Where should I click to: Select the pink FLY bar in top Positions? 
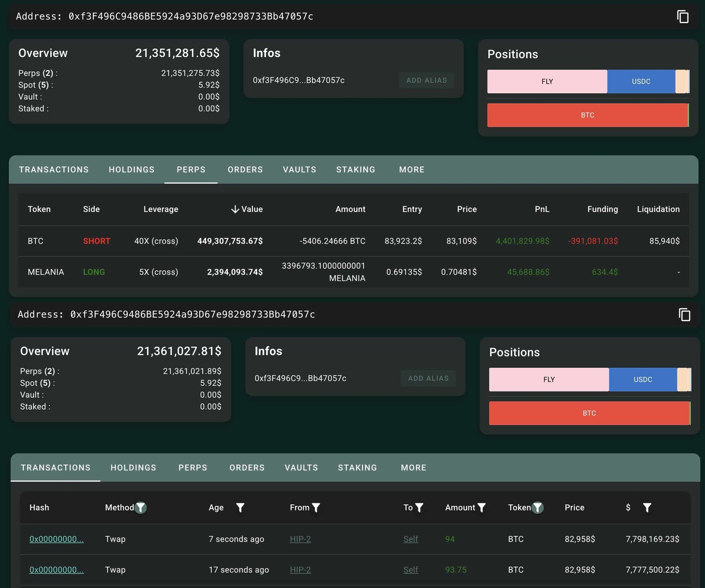[547, 81]
